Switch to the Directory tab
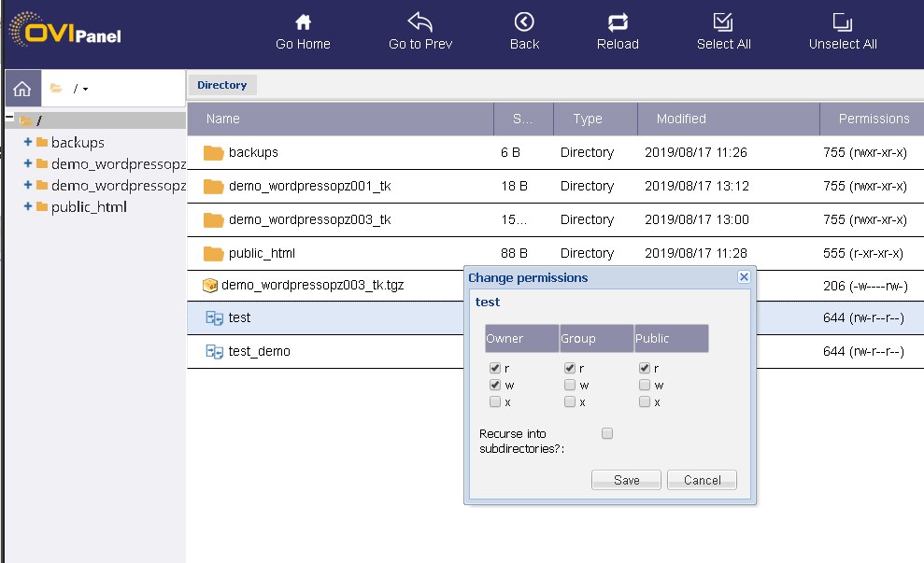The height and width of the screenshot is (563, 924). click(222, 84)
